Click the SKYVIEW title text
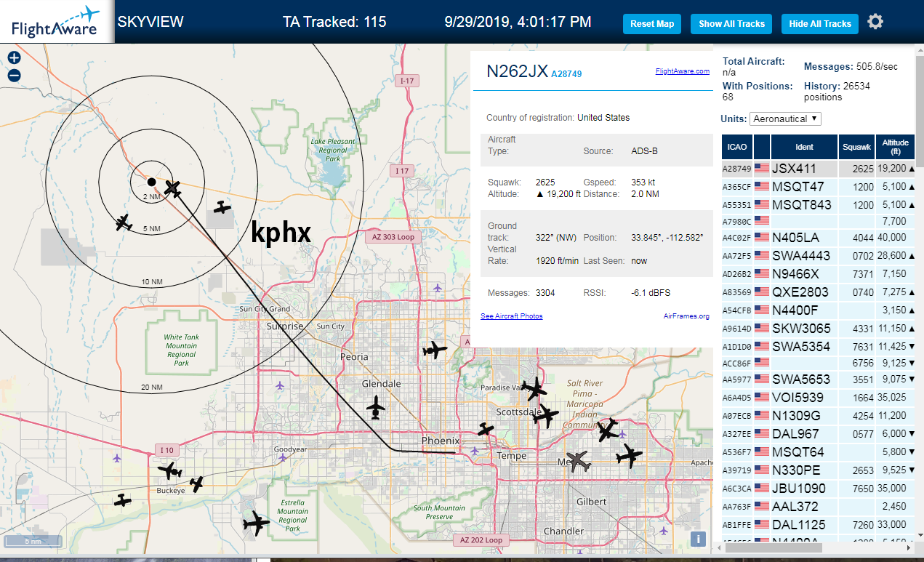Screen dimensions: 924x562 pyautogui.click(x=150, y=22)
